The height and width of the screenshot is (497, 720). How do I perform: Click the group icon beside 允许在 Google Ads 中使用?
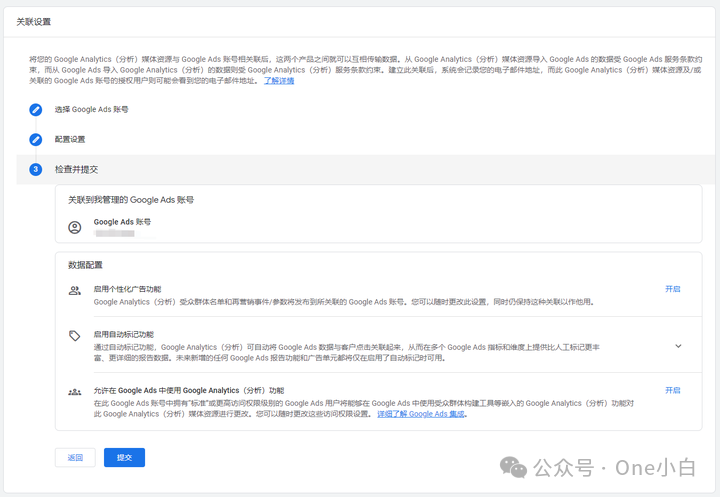point(74,392)
